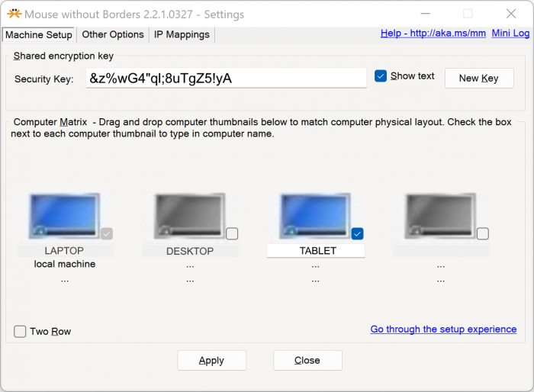The image size is (534, 392).
Task: Click the 'Computer Matrix' instructions text
Action: (x=261, y=127)
